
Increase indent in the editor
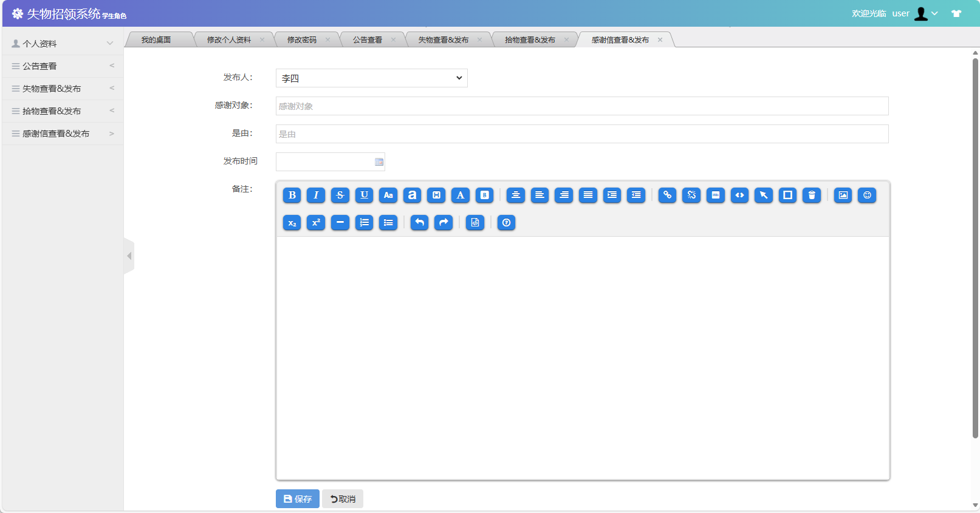click(612, 195)
